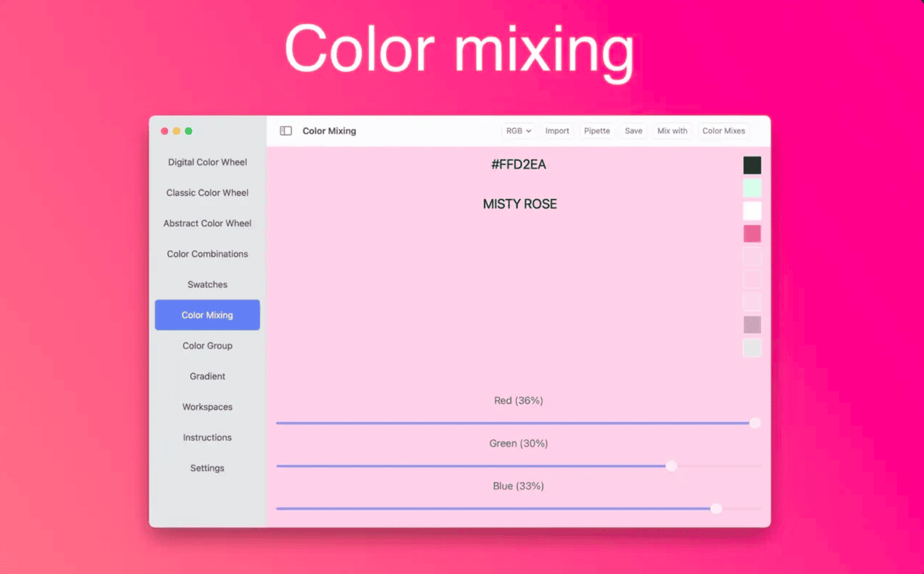Switch to Abstract Color Wheel
This screenshot has height=574, width=924.
207,223
